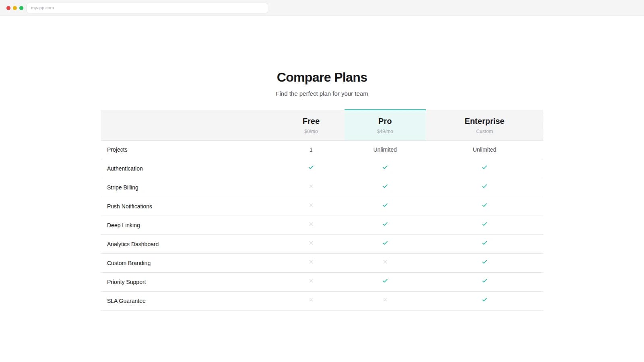
Task: Click Unlimited projects under Enterprise
Action: pos(485,150)
